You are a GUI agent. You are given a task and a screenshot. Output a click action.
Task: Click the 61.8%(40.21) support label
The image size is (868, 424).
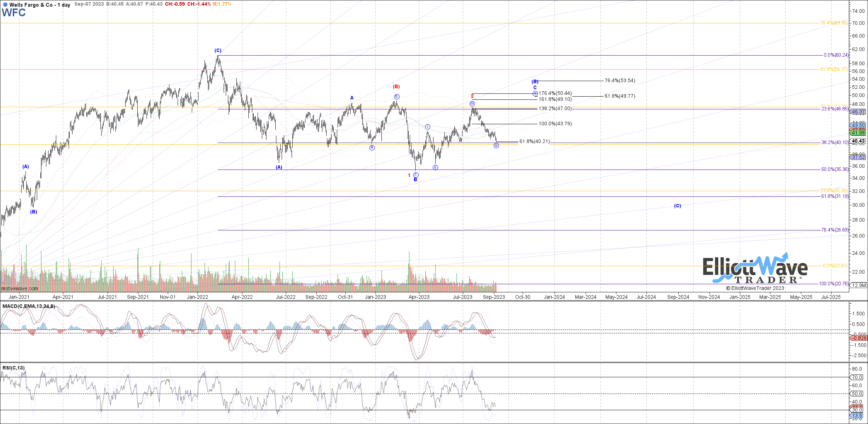coord(535,142)
